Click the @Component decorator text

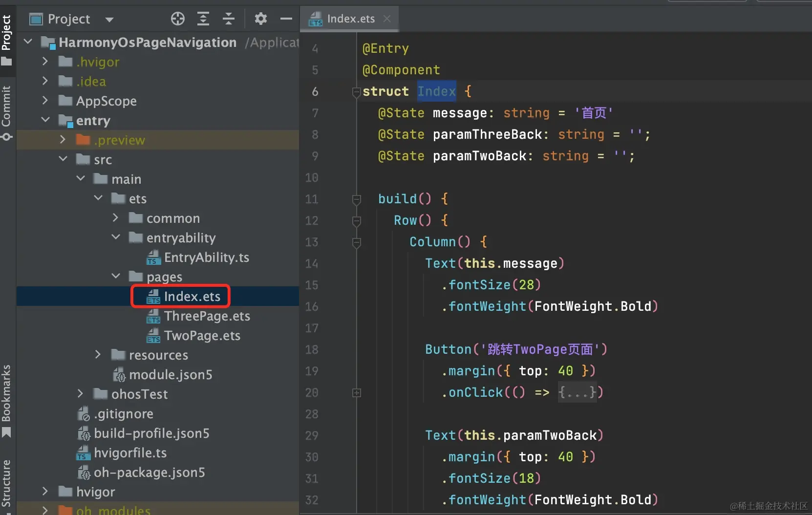(x=401, y=70)
